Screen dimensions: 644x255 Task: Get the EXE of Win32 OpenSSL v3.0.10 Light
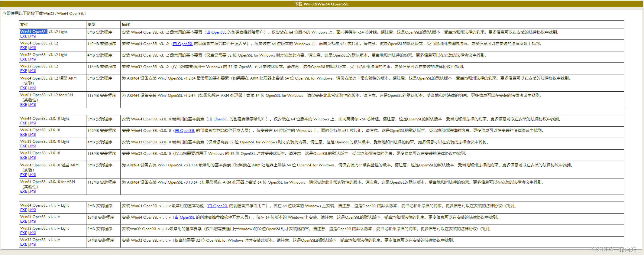pos(24,146)
